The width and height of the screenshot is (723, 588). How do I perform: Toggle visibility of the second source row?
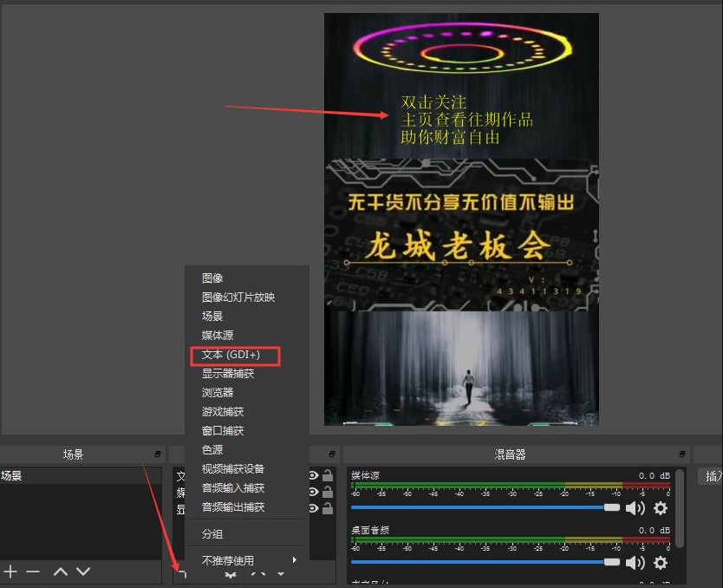click(x=314, y=492)
